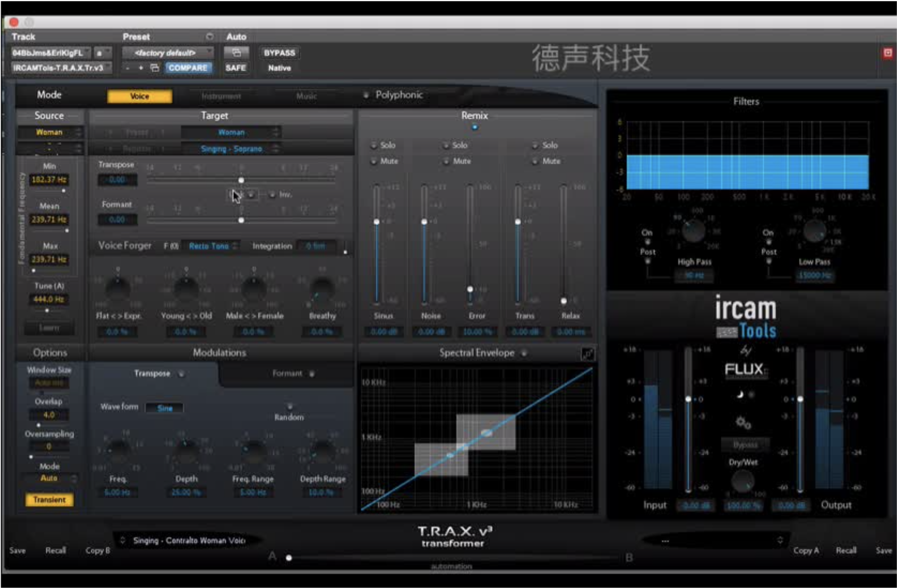Screen dimensions: 897x588
Task: Open the Source Woman dropdown
Action: click(x=50, y=132)
